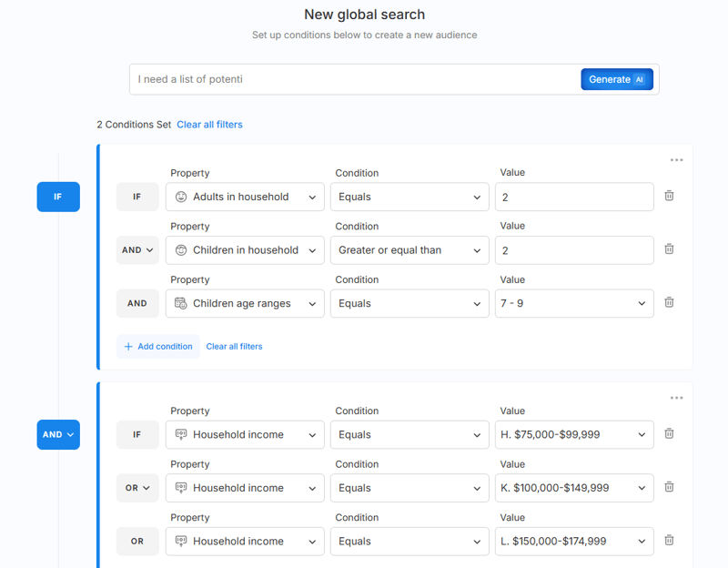Viewport: 728px width, 568px height.
Task: Click Clear all filters next to Conditions Set
Action: [209, 125]
